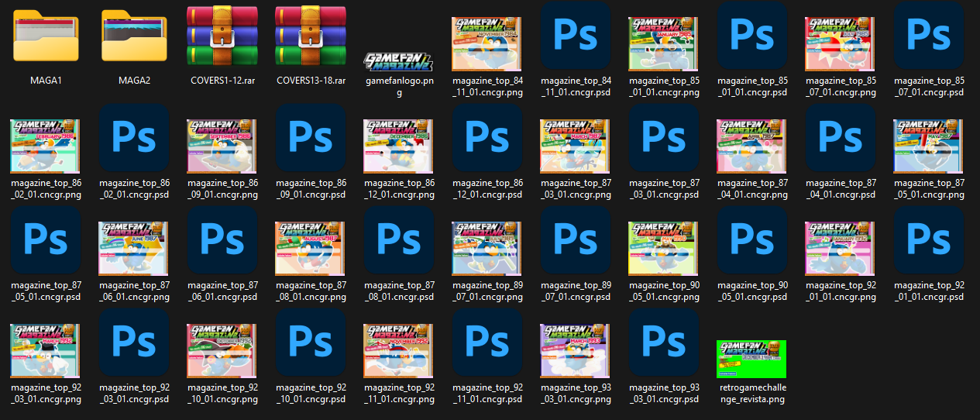Screen dimensions: 980x420
Task: Select Photoshop icon of magazine_top_85_01_01.cncgr.psd
Action: click(752, 36)
